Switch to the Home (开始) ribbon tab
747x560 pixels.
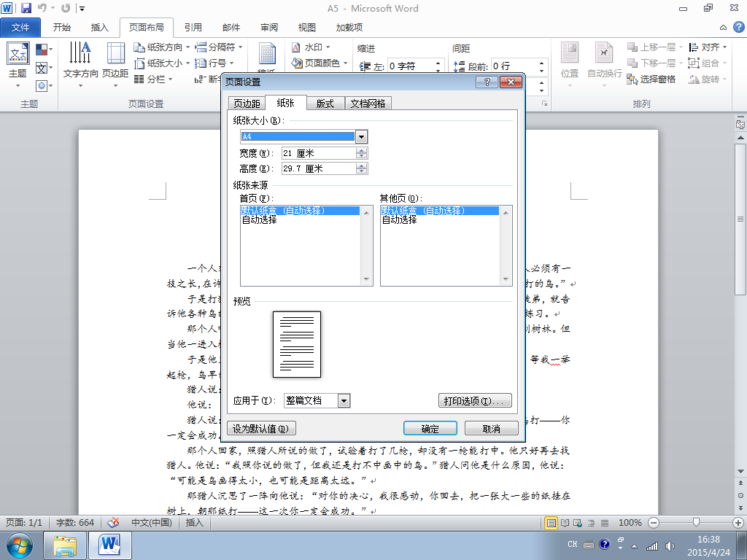[x=62, y=27]
